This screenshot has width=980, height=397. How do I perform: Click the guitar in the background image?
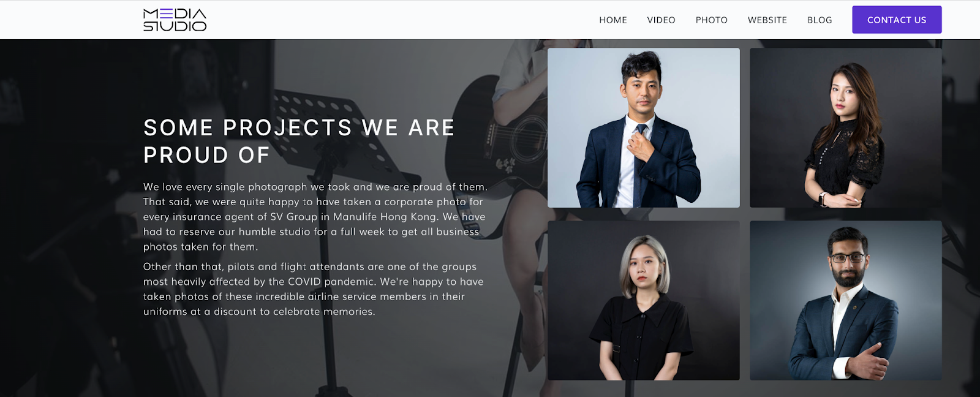click(502, 129)
